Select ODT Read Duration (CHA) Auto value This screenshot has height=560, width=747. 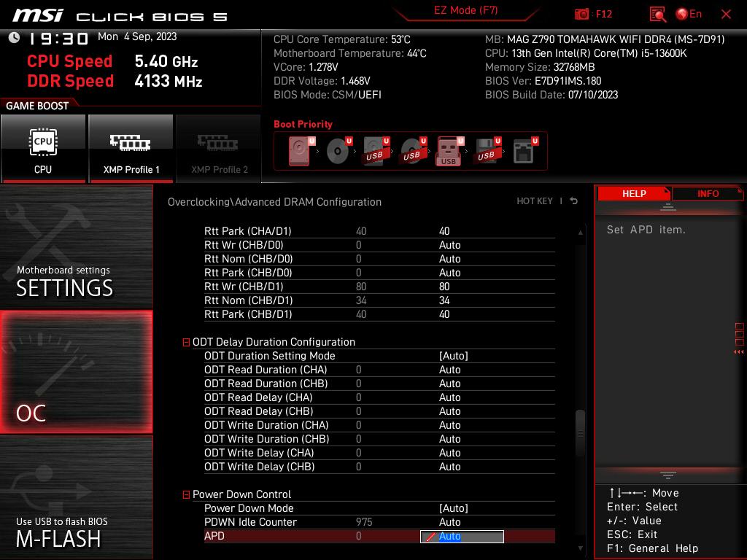coord(449,370)
